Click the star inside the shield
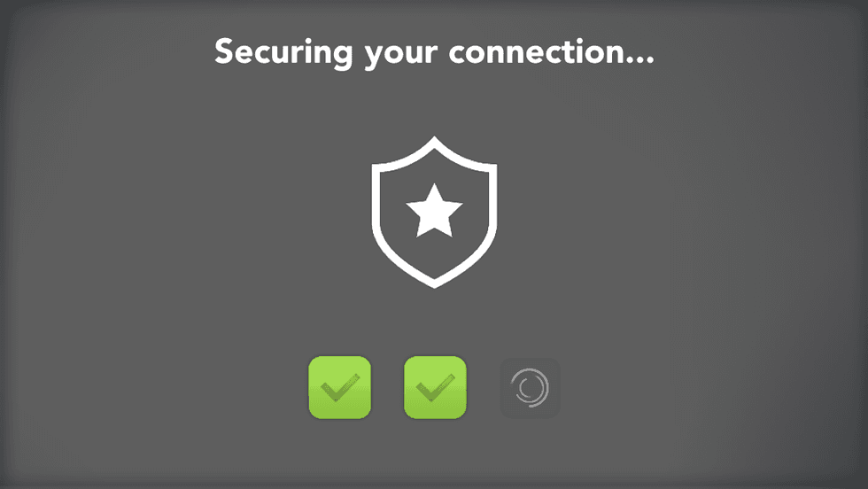868x489 pixels. coord(434,211)
